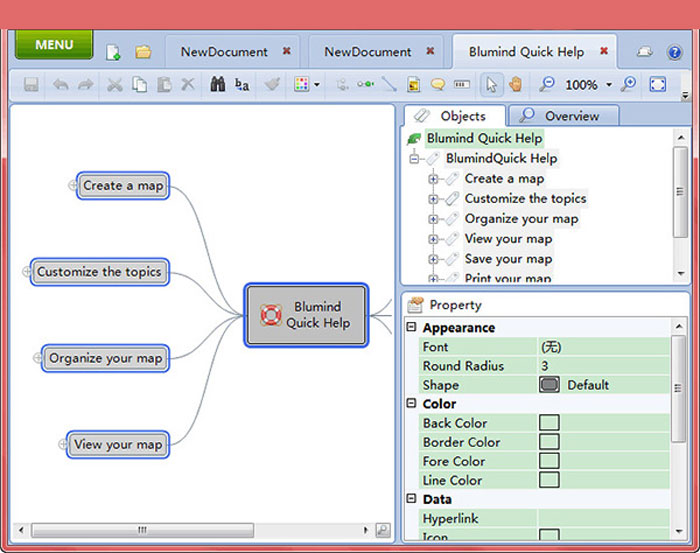Viewport: 700px width, 553px height.
Task: Open the toolbar overflow arrow at right end
Action: (685, 95)
